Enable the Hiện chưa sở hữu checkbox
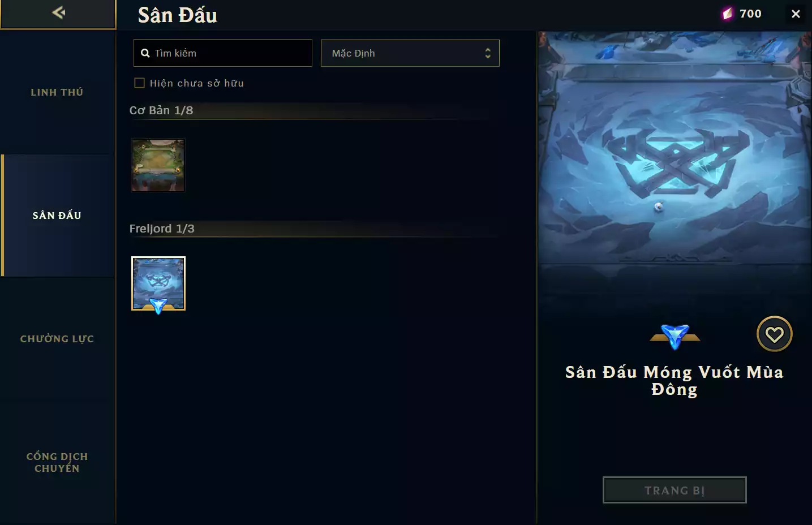Image resolution: width=812 pixels, height=525 pixels. (139, 83)
